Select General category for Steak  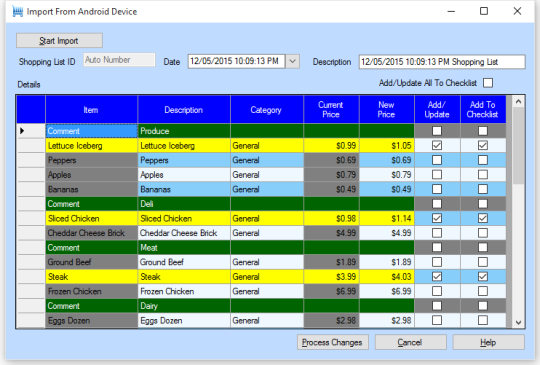267,277
